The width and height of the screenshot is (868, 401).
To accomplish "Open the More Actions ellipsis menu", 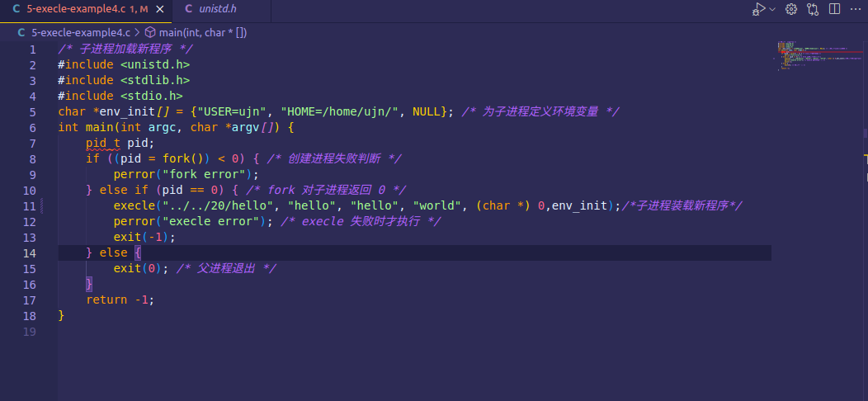I will click(856, 9).
